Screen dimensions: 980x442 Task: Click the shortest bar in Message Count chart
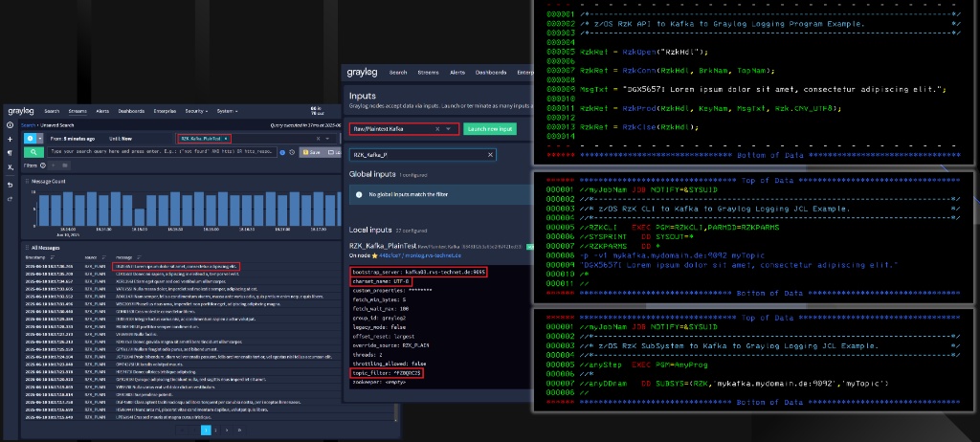click(x=139, y=217)
